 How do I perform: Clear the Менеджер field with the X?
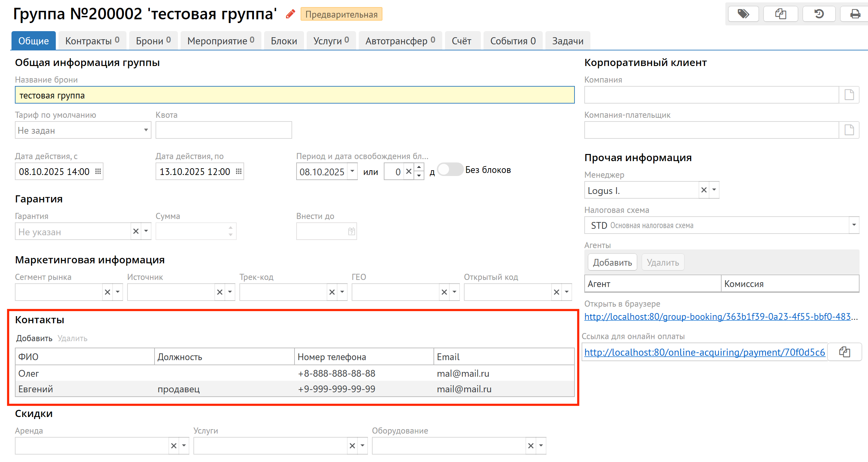[704, 190]
